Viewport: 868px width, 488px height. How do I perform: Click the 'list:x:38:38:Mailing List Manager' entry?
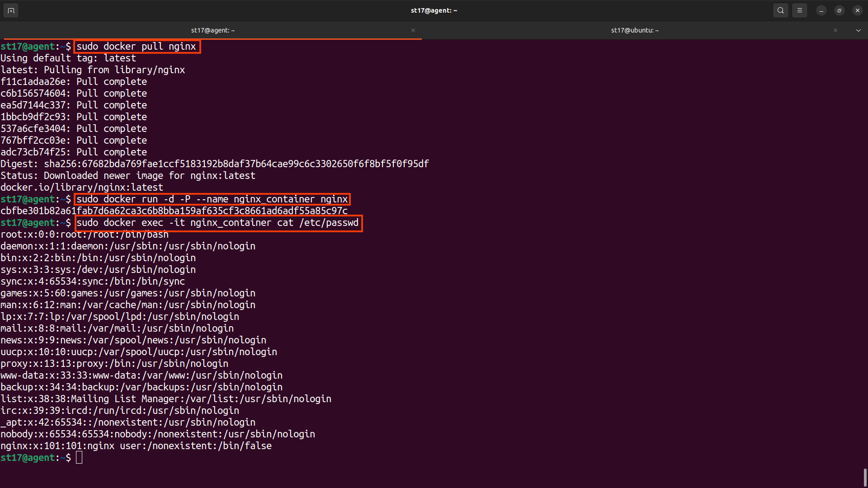pyautogui.click(x=166, y=399)
